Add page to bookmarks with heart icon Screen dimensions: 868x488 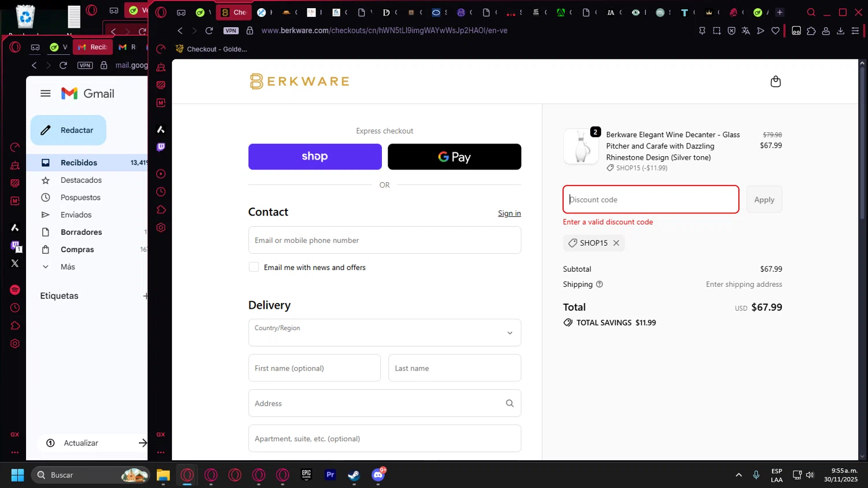point(775,31)
